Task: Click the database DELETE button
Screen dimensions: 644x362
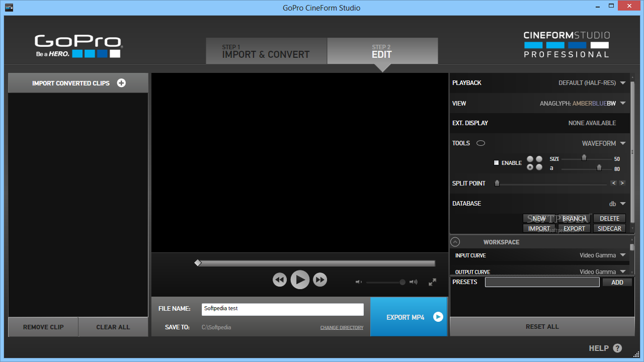Action: pyautogui.click(x=610, y=218)
